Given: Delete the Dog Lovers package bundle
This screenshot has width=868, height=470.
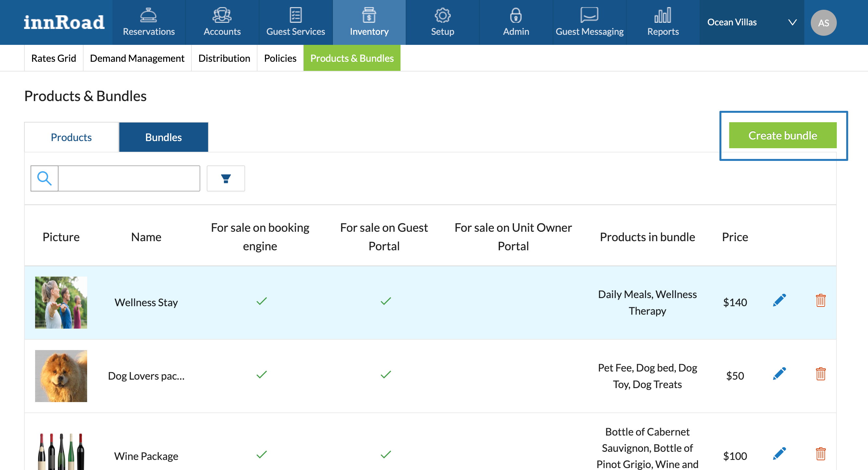Looking at the screenshot, I should click(820, 374).
